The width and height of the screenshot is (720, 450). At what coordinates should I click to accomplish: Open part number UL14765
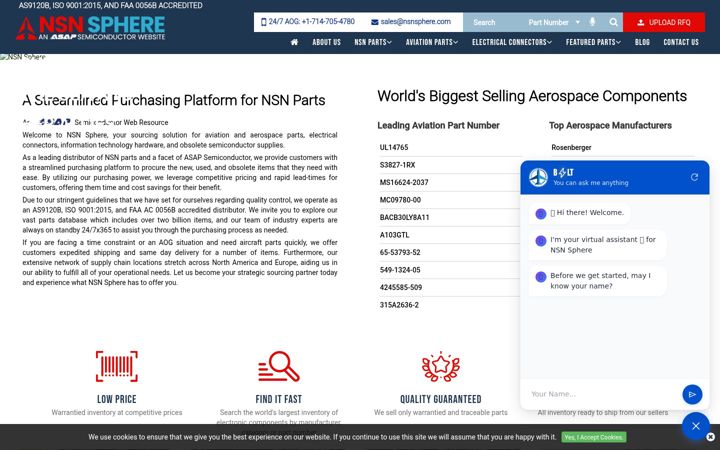pyautogui.click(x=394, y=147)
